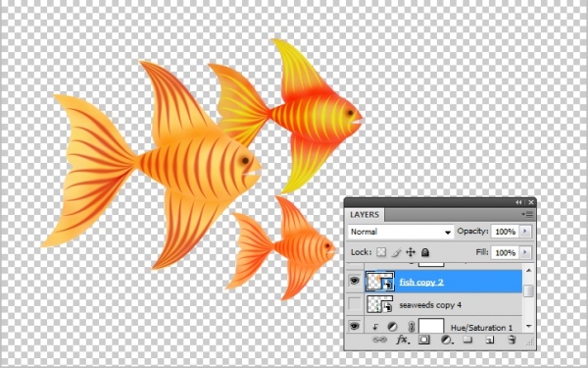Open the Layers panel options menu
The height and width of the screenshot is (368, 588).
click(x=527, y=214)
